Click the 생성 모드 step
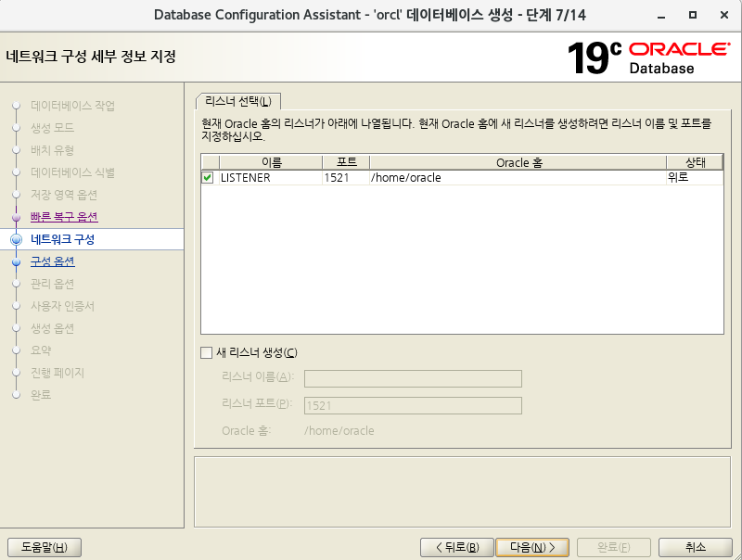This screenshot has height=560, width=742. point(52,128)
